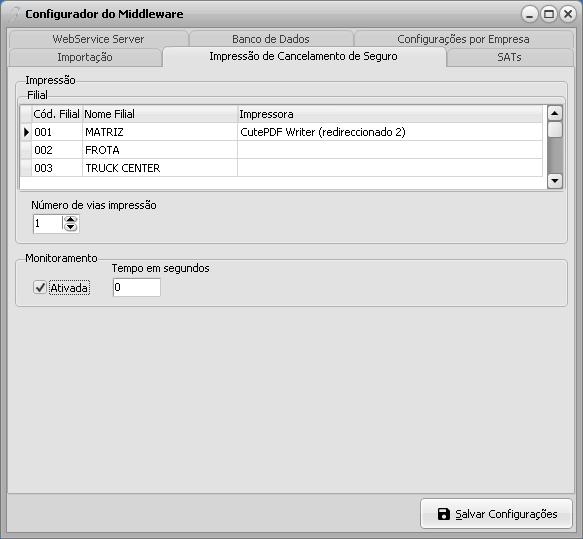Select the code cell 003
Screen dimensions: 583x539
point(57,168)
